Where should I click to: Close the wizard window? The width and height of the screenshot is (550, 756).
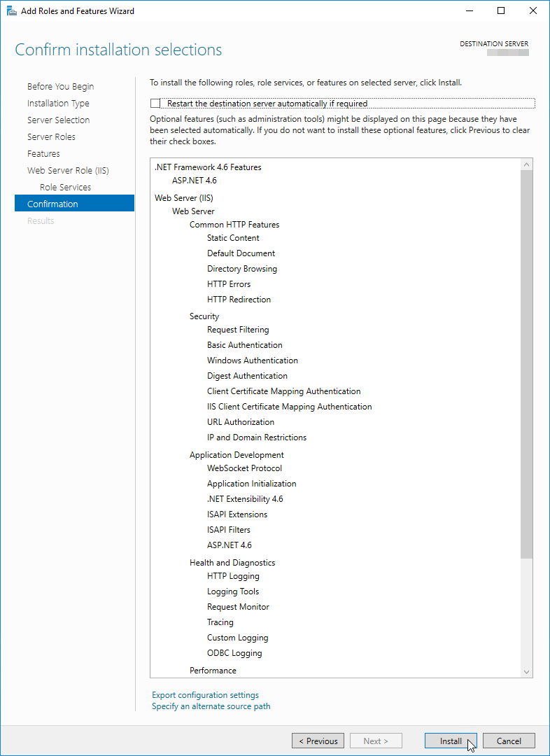533,10
